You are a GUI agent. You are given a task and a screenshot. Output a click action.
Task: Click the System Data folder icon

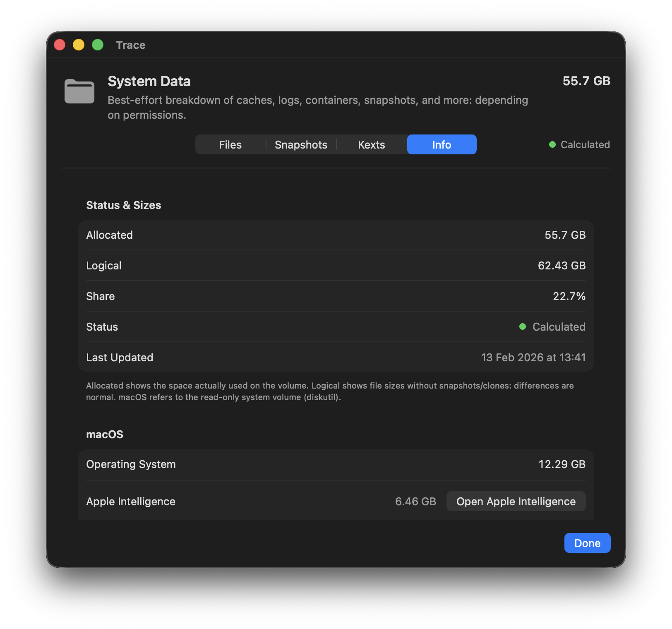click(x=79, y=91)
